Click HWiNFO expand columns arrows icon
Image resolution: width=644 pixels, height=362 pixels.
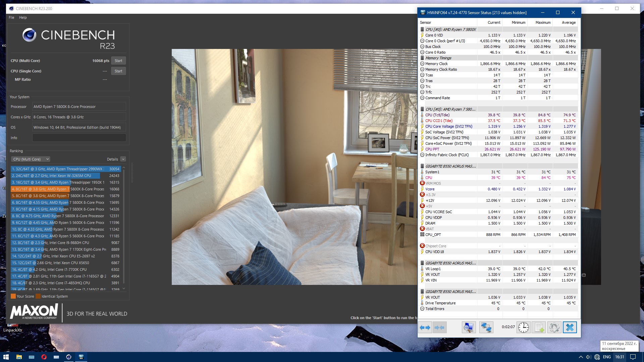click(425, 327)
